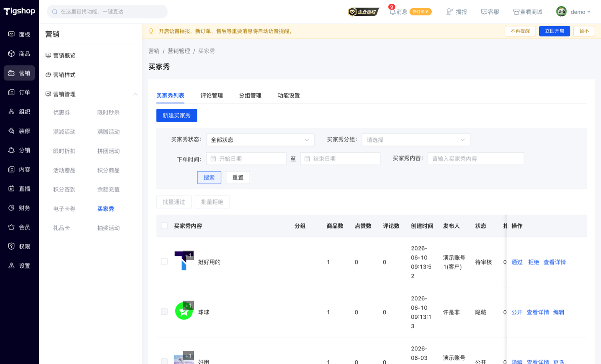The width and height of the screenshot is (601, 364).
Task: Open the demo account dropdown arrow
Action: click(x=589, y=12)
